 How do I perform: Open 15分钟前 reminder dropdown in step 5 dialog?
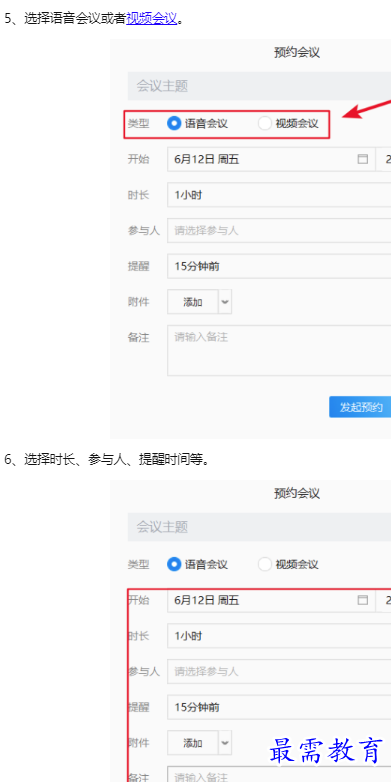click(x=279, y=266)
